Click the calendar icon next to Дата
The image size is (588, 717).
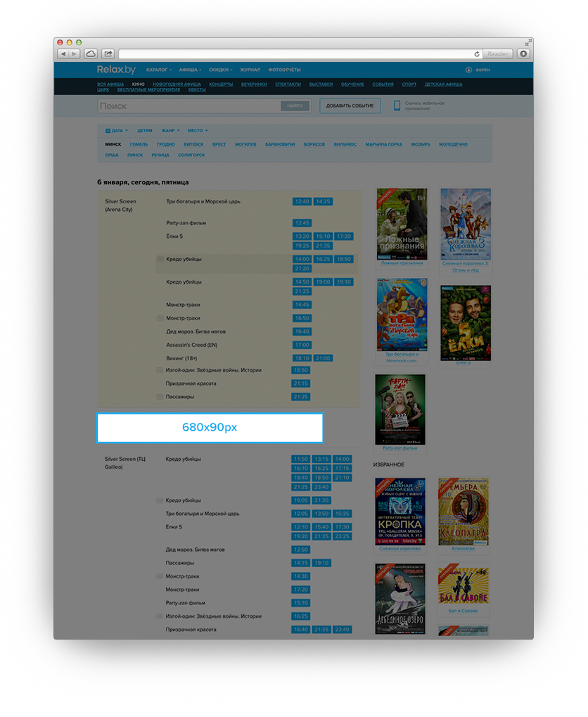108,131
